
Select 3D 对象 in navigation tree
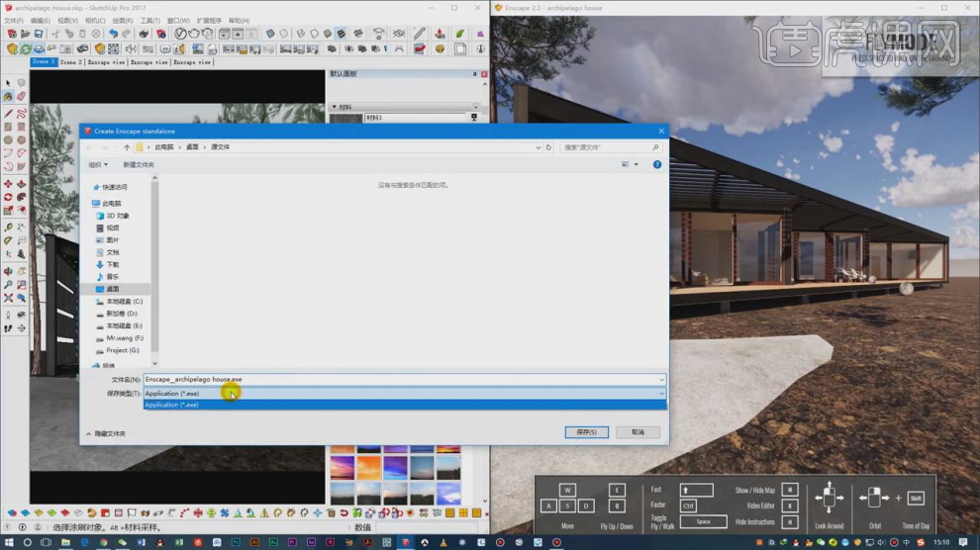pyautogui.click(x=117, y=216)
